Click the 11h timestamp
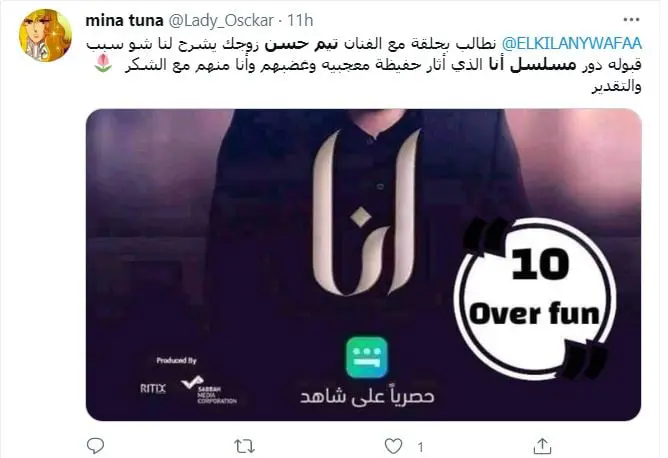 300,20
